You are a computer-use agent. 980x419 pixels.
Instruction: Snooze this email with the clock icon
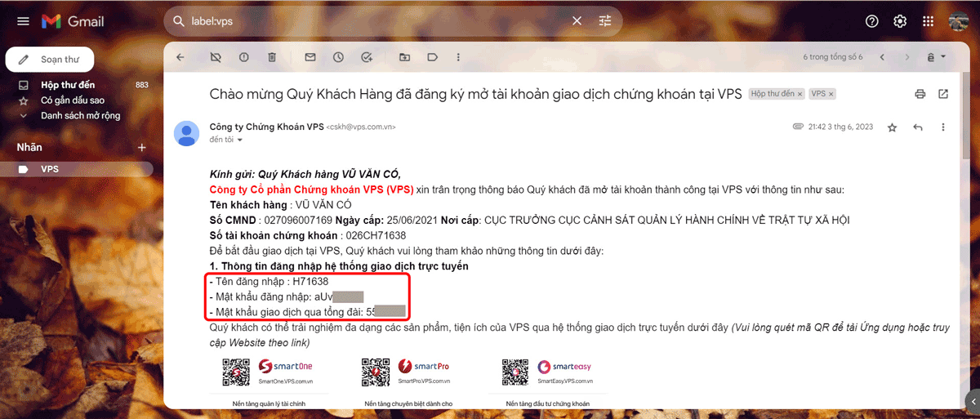coord(338,57)
